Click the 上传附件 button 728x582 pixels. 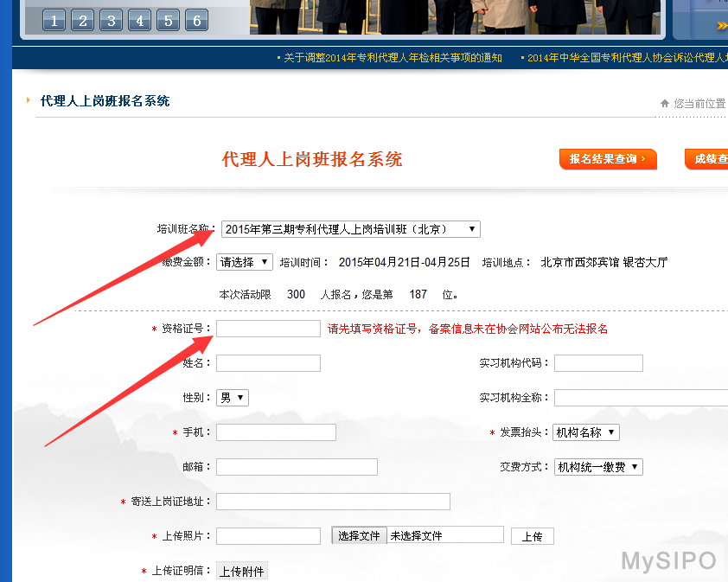pyautogui.click(x=241, y=571)
